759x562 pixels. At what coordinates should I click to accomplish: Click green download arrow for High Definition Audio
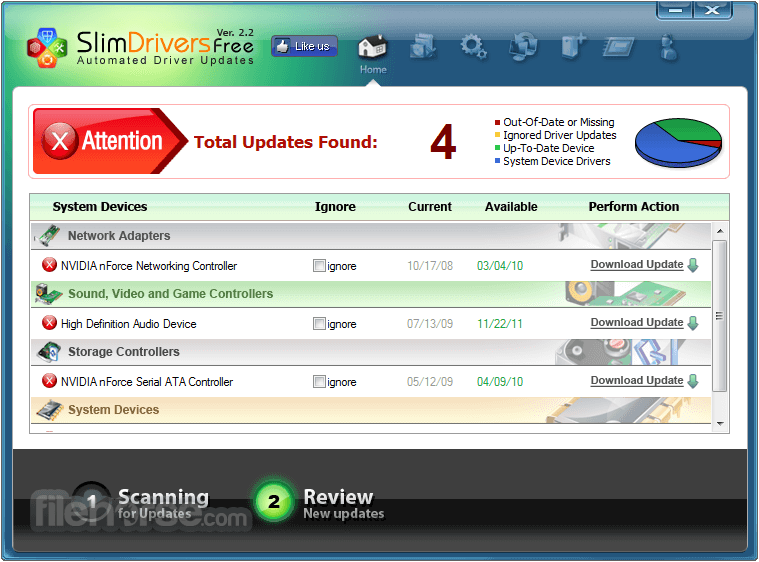[x=693, y=323]
